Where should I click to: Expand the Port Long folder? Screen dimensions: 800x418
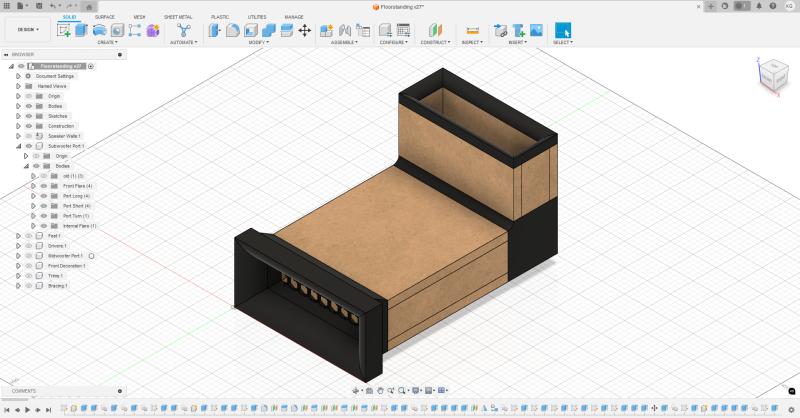pos(33,196)
